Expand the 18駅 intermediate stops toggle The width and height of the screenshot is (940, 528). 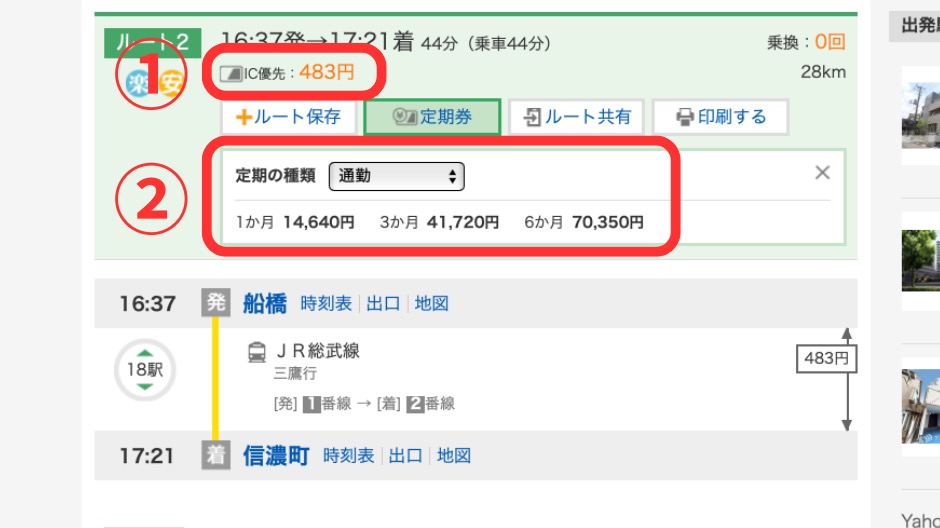(144, 370)
